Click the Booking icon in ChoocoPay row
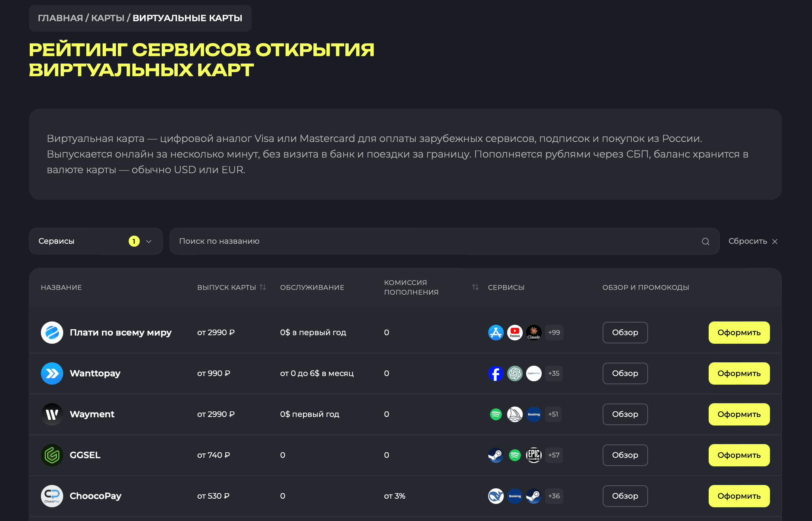812x521 pixels. tap(515, 496)
